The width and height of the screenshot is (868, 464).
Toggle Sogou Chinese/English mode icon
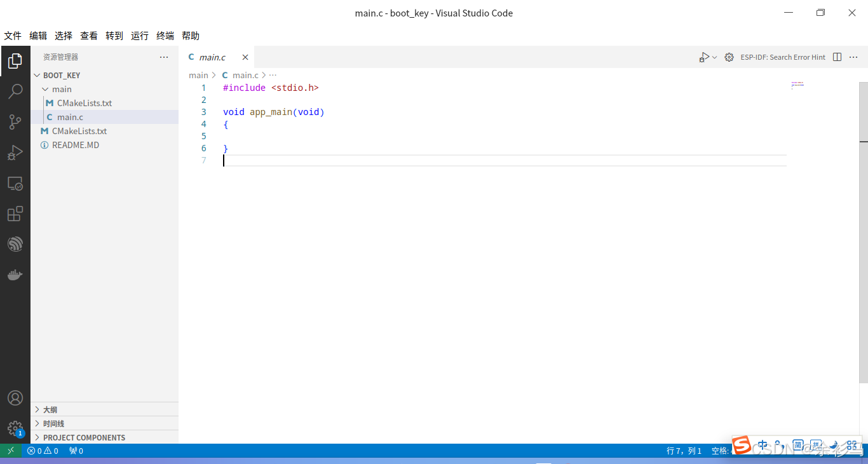click(763, 446)
